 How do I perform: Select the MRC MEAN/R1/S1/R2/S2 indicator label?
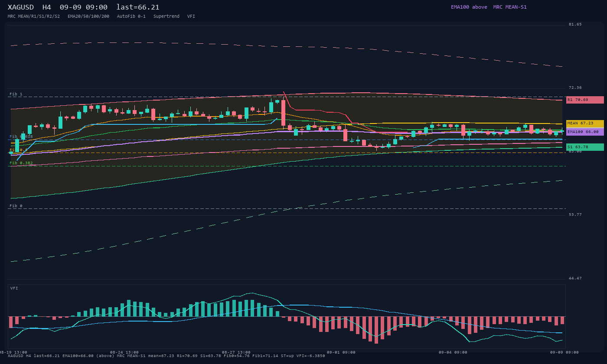point(34,16)
